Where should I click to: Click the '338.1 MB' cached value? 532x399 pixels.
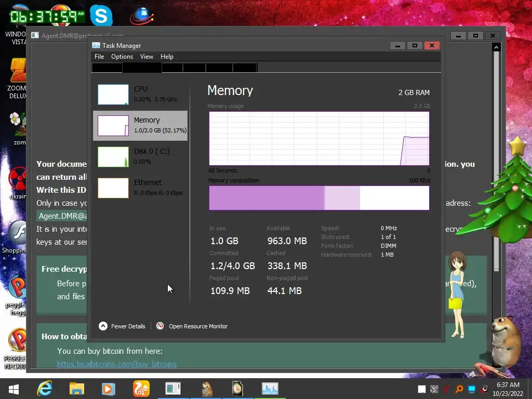coord(287,266)
